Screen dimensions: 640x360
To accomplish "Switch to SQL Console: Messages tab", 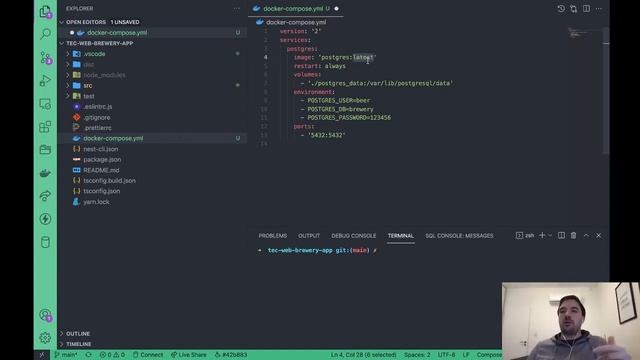I will pos(459,236).
